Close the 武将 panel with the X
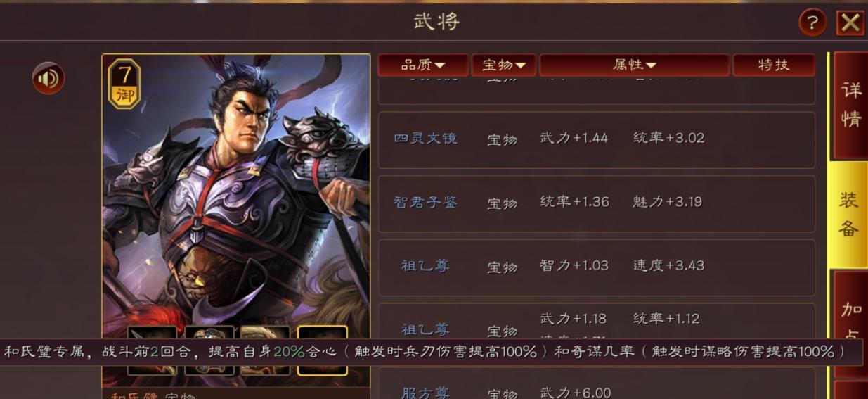868x399 pixels. (x=850, y=23)
